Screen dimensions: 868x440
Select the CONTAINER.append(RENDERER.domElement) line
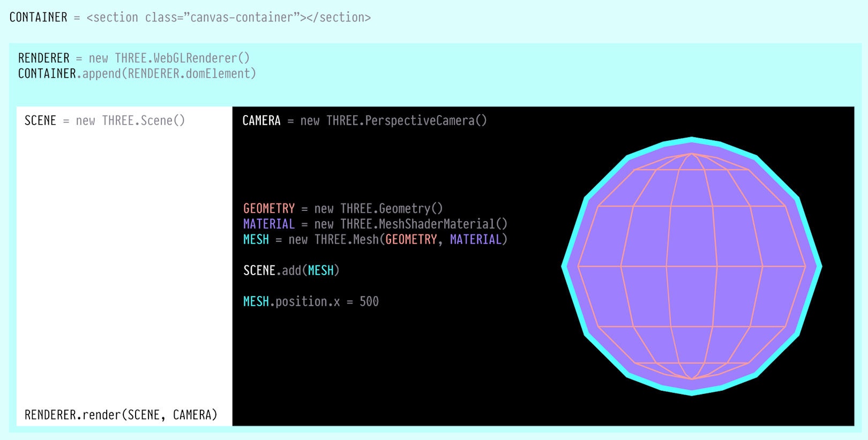click(137, 74)
